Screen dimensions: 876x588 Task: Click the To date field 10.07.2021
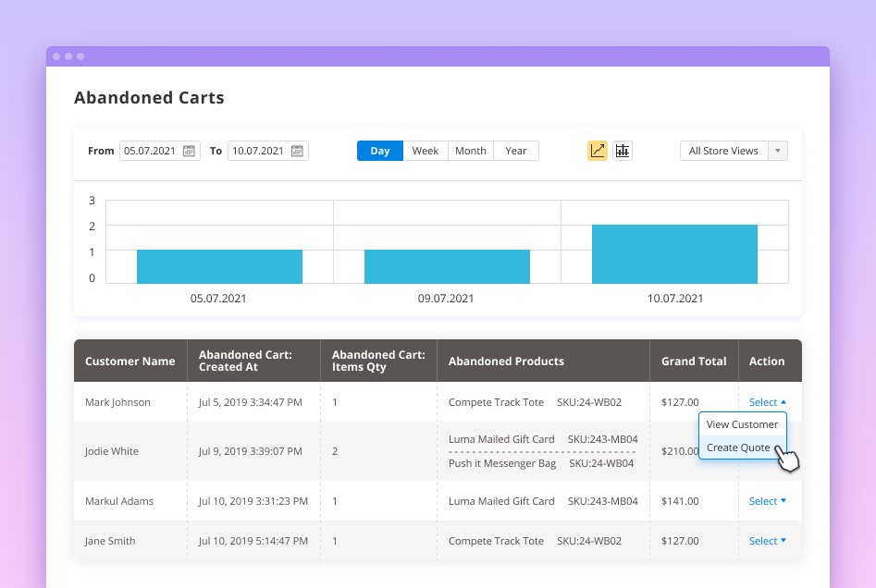[x=259, y=151]
